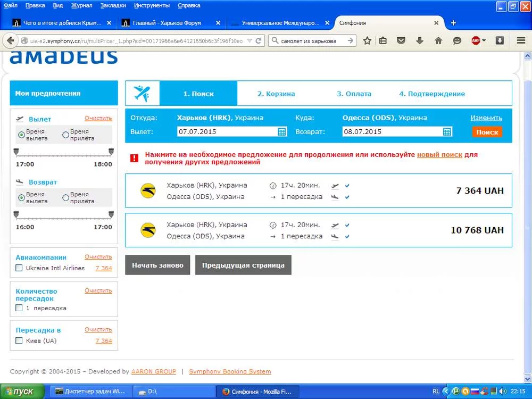Open the Файл menu
532x399 pixels.
pyautogui.click(x=11, y=5)
